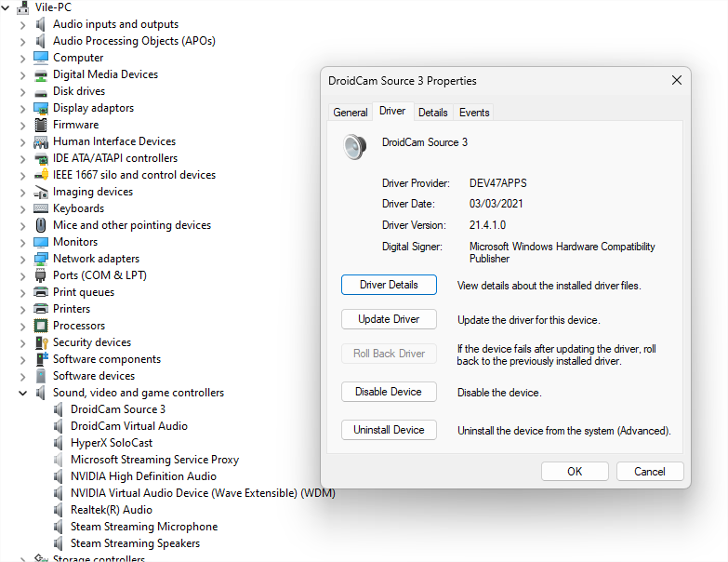Click the Computer monitor icon in tree
728x562 pixels.
(x=41, y=58)
